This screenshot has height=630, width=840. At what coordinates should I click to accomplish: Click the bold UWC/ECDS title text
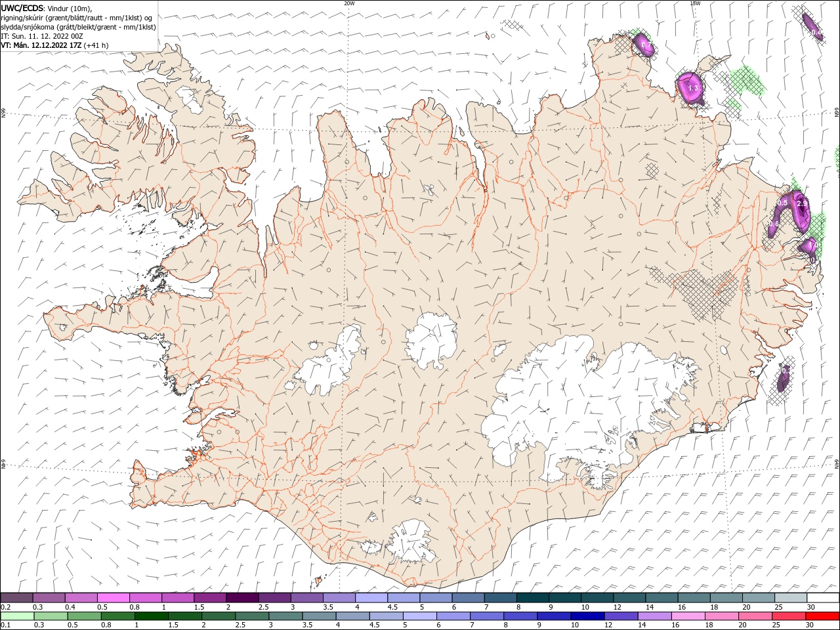pyautogui.click(x=22, y=8)
